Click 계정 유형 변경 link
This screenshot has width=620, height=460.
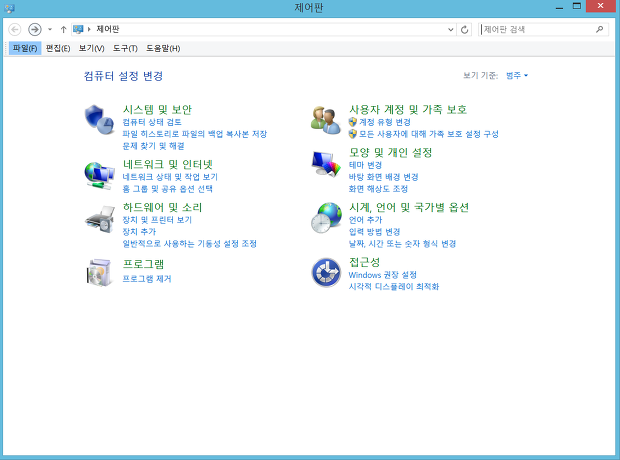click(x=385, y=122)
